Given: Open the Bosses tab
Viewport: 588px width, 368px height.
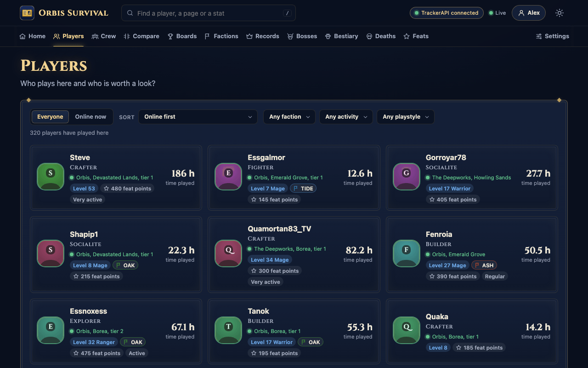Looking at the screenshot, I should pyautogui.click(x=302, y=36).
